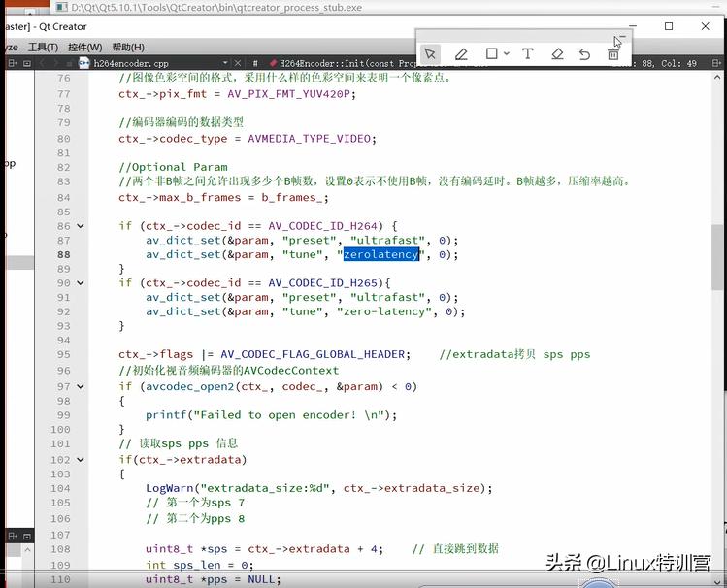
Task: Click the split icon in the lower left panel
Action: click(13, 537)
